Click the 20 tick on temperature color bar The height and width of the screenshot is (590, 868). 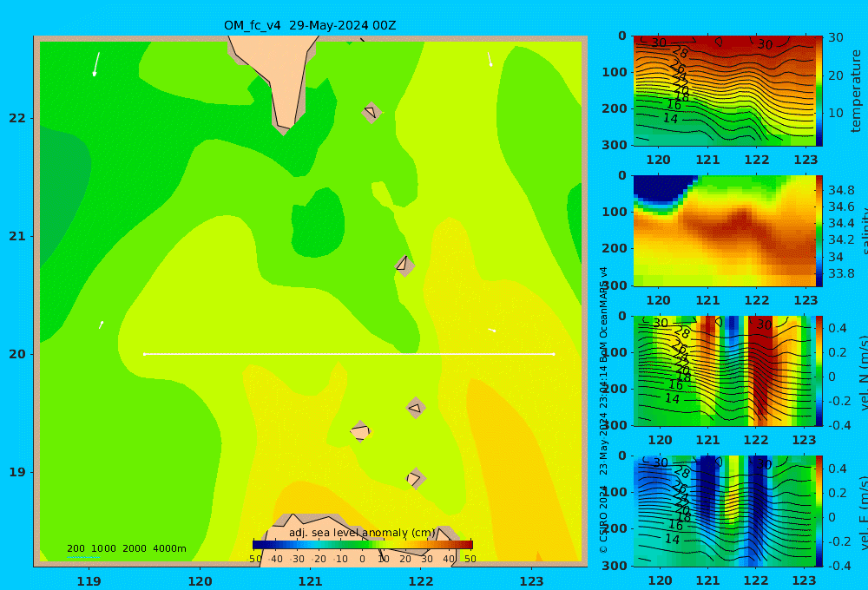click(x=835, y=75)
